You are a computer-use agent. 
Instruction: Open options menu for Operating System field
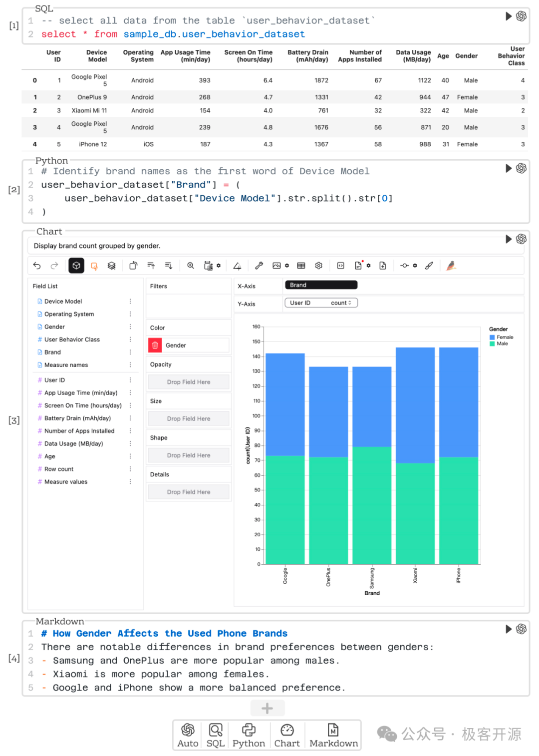pyautogui.click(x=130, y=314)
